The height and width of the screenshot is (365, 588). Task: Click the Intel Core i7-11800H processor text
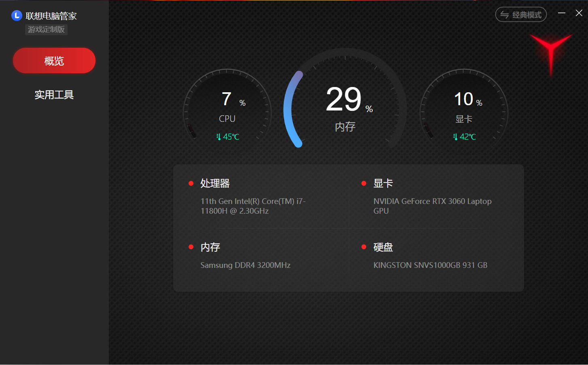(x=253, y=206)
